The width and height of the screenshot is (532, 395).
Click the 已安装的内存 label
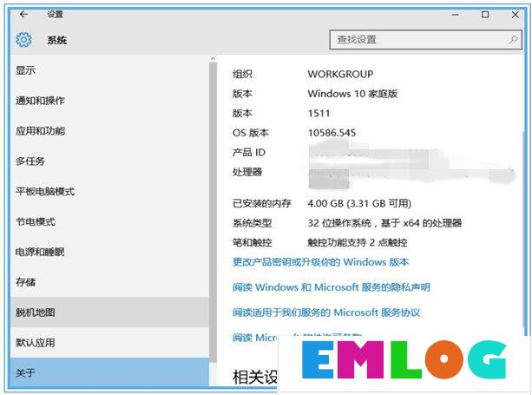coord(262,204)
